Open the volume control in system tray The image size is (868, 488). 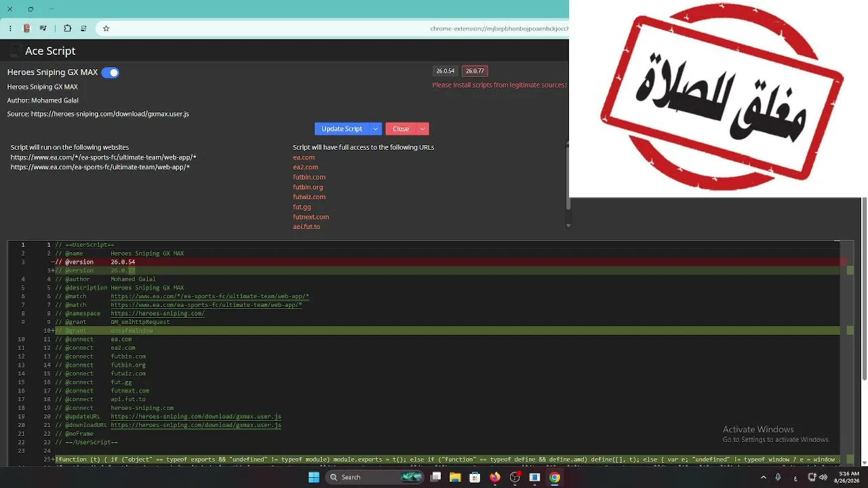tap(824, 477)
